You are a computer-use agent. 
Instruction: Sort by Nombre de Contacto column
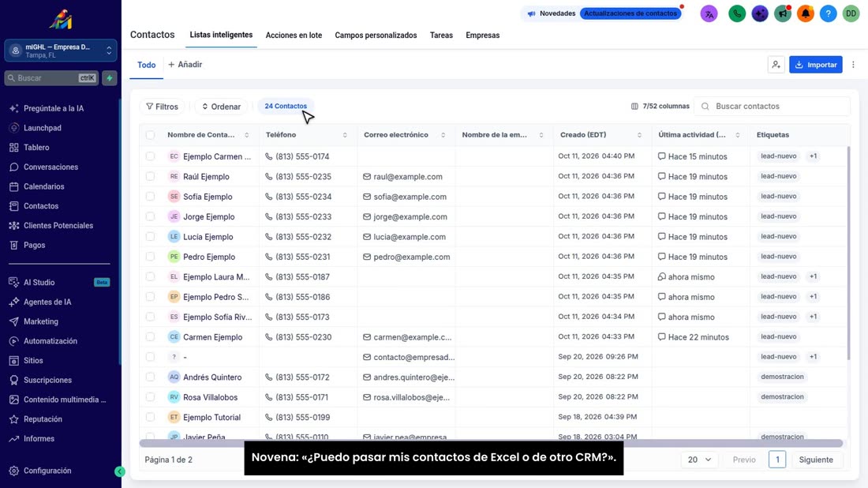pyautogui.click(x=246, y=135)
